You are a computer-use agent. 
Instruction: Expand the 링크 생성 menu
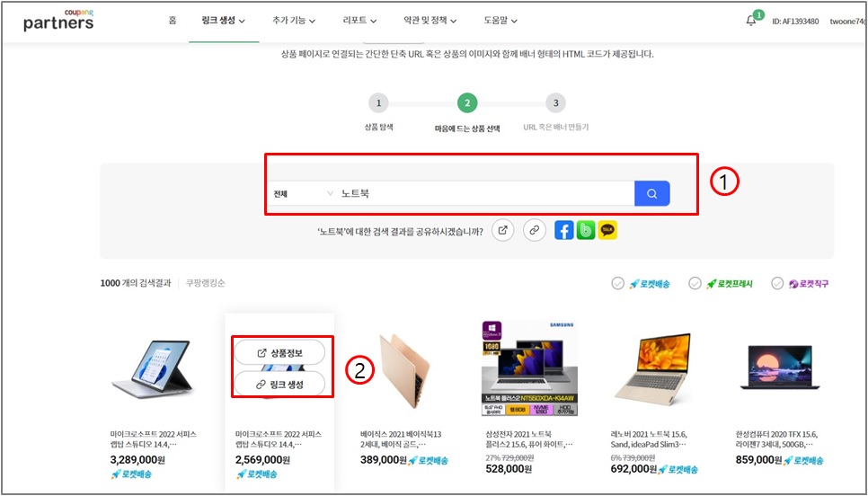224,21
